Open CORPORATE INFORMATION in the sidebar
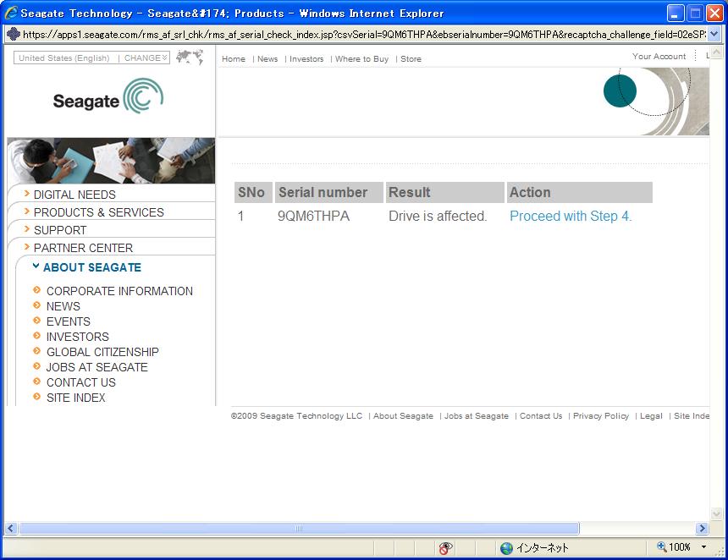This screenshot has width=728, height=560. point(119,291)
